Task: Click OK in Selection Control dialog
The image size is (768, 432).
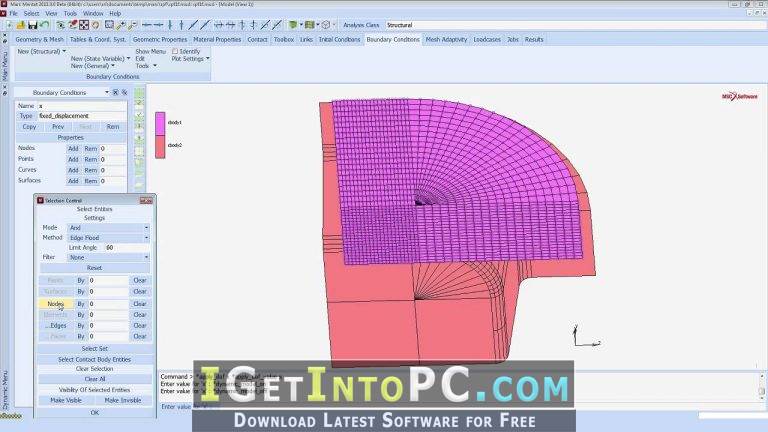Action: [95, 412]
